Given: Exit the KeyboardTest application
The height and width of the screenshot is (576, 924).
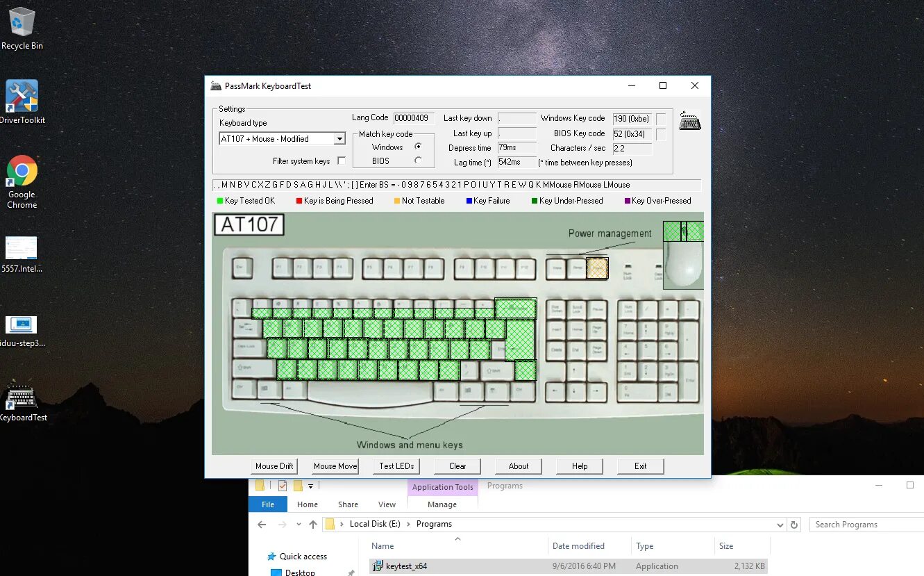Looking at the screenshot, I should (641, 466).
